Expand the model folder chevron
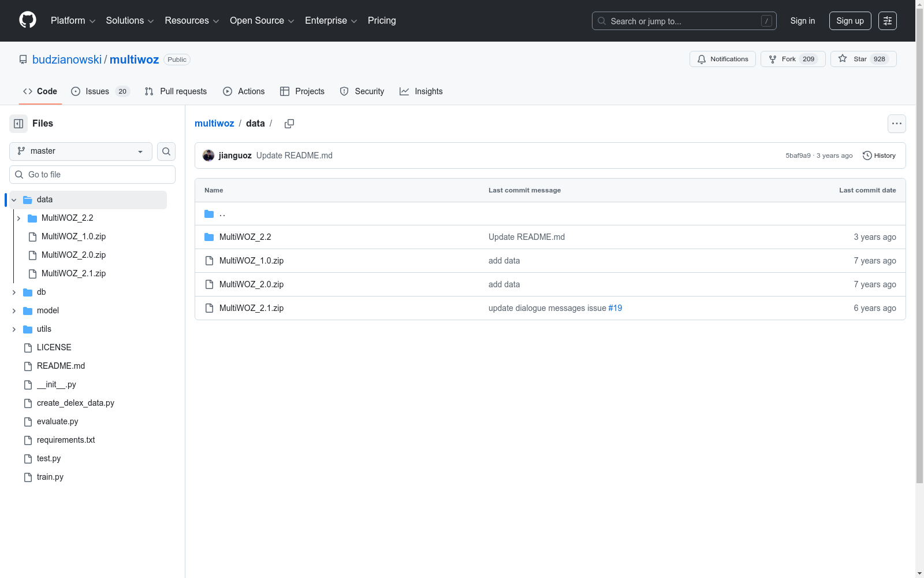Viewport: 924px width, 578px height. [x=14, y=311]
